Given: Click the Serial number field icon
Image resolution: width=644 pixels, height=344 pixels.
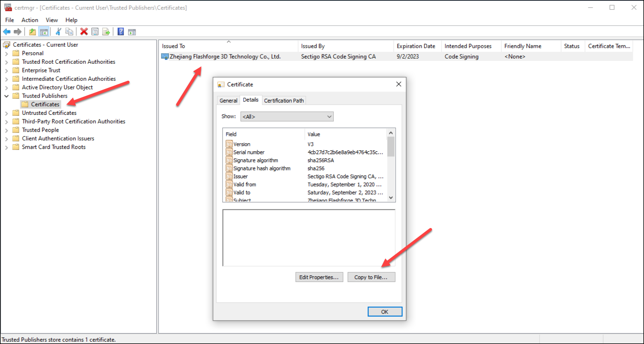Looking at the screenshot, I should coord(229,152).
